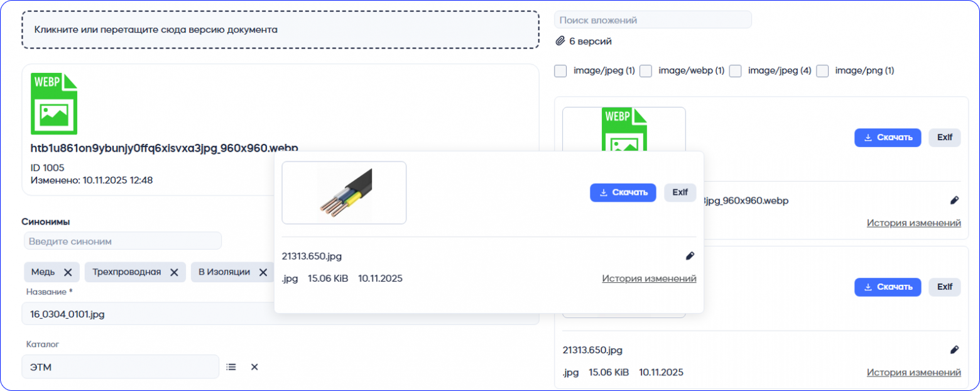
Task: Open История изменений link in the popup
Action: point(649,278)
